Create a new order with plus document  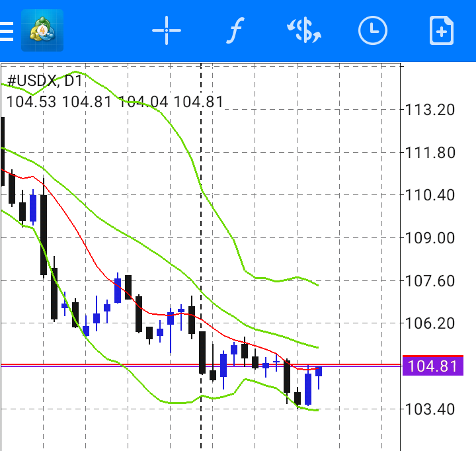[442, 30]
